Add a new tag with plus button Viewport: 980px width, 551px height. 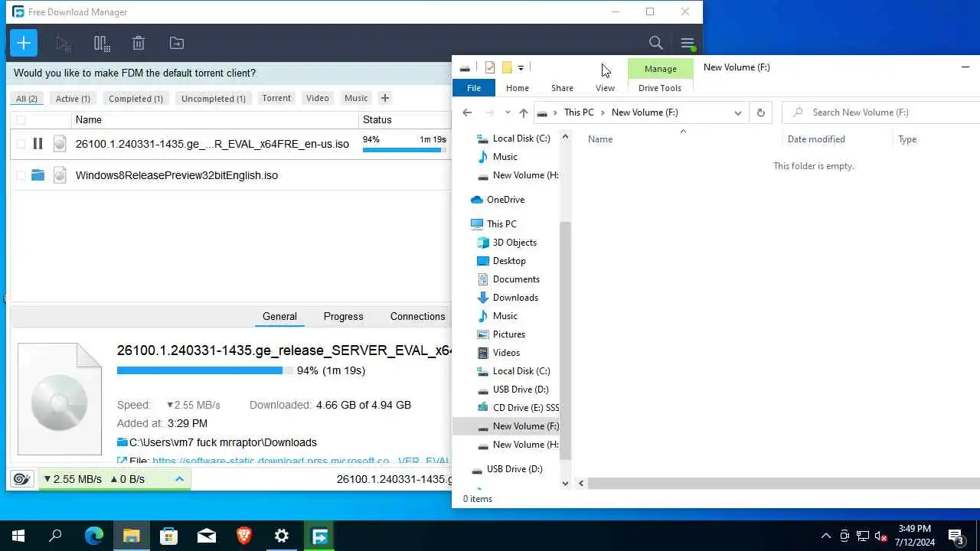click(385, 98)
